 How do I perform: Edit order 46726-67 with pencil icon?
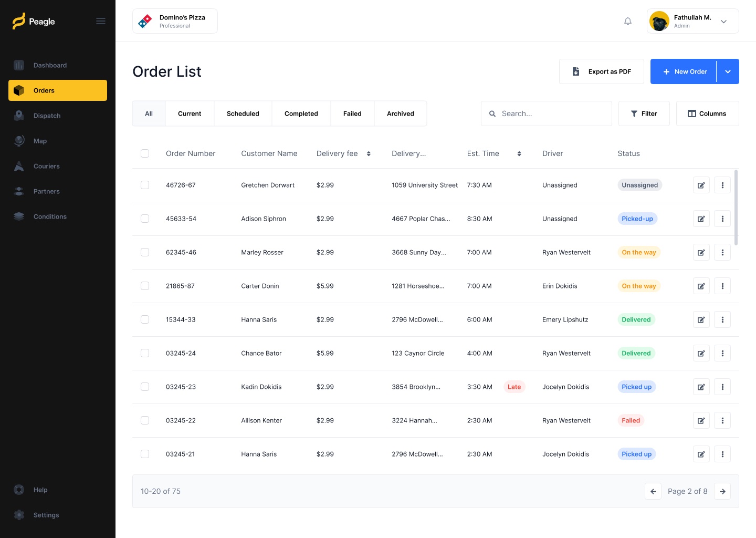coord(701,185)
